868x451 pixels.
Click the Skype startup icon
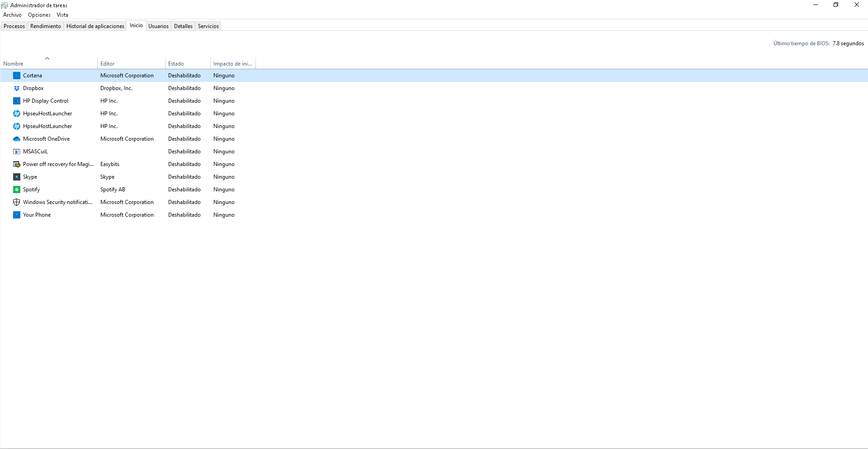pyautogui.click(x=17, y=177)
